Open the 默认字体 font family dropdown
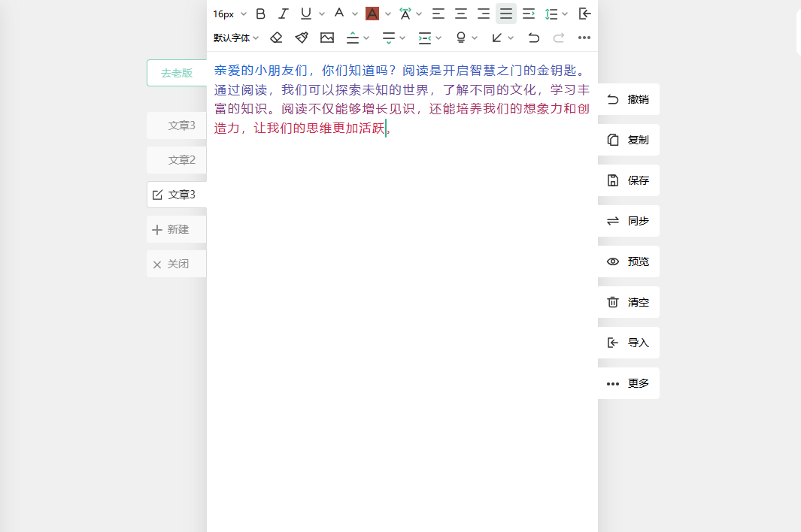The image size is (801, 532). click(x=235, y=38)
